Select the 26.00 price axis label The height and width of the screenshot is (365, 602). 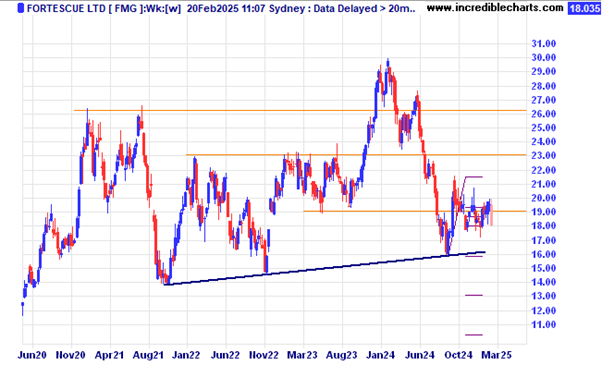tap(544, 114)
